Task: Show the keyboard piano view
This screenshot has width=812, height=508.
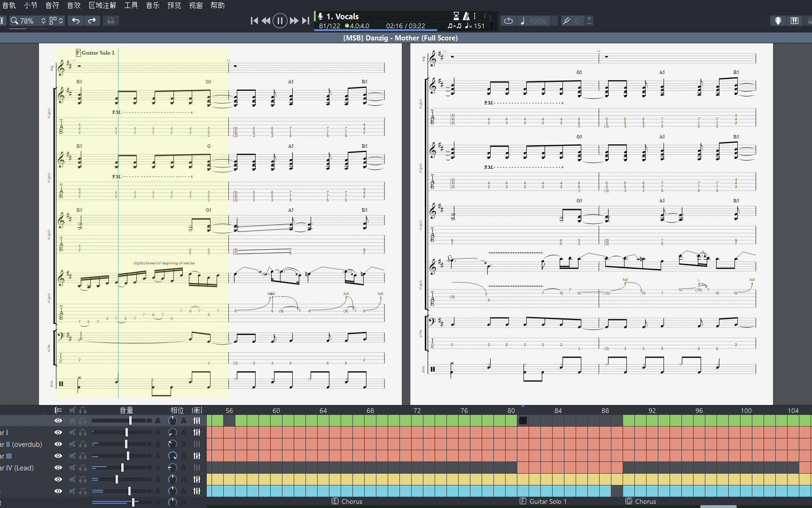Action: (x=795, y=21)
